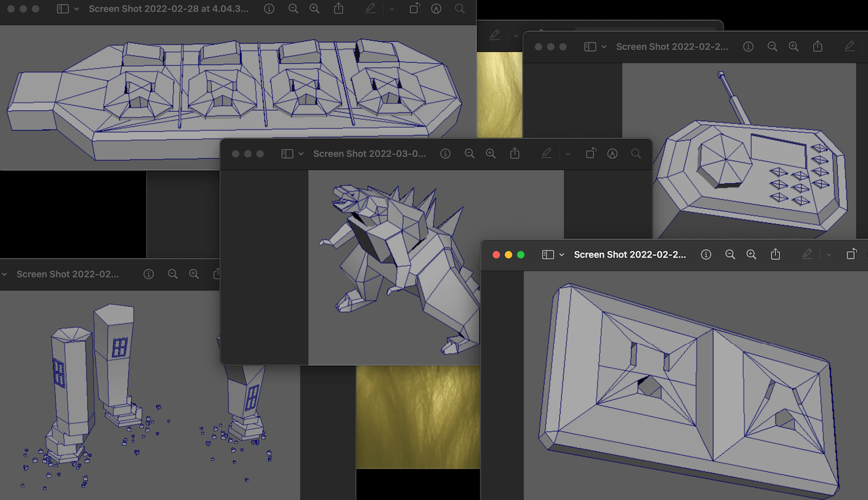Viewport: 868px width, 500px height.
Task: Zoom out on the buildings model image
Action: pos(173,274)
